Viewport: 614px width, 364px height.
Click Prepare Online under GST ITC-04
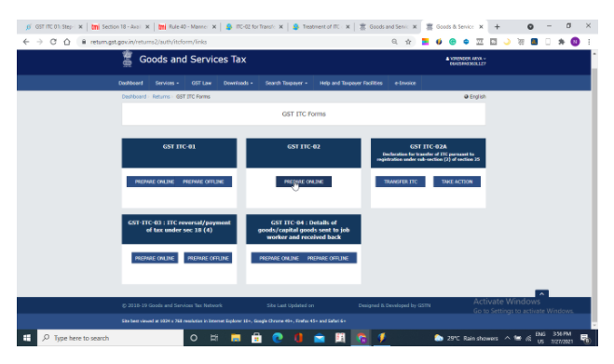[279, 258]
